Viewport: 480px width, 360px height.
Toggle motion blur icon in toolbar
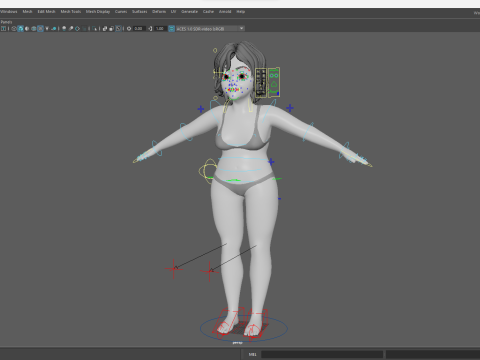tap(71, 29)
